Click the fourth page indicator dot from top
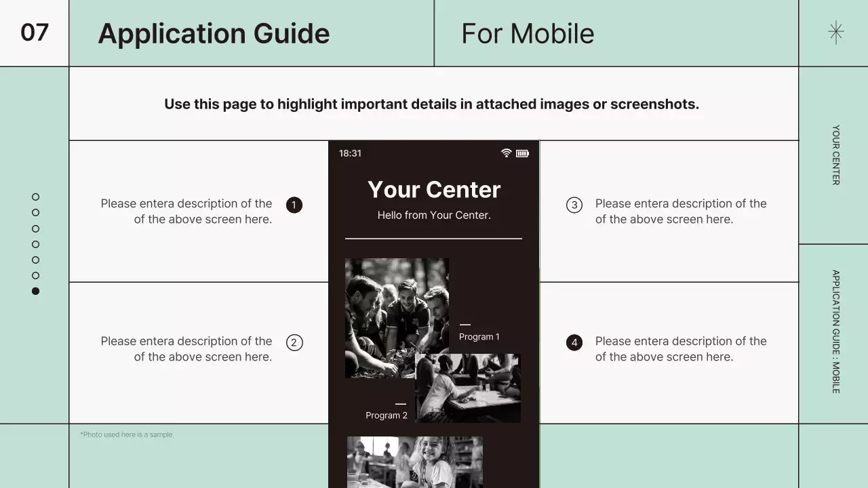 36,244
